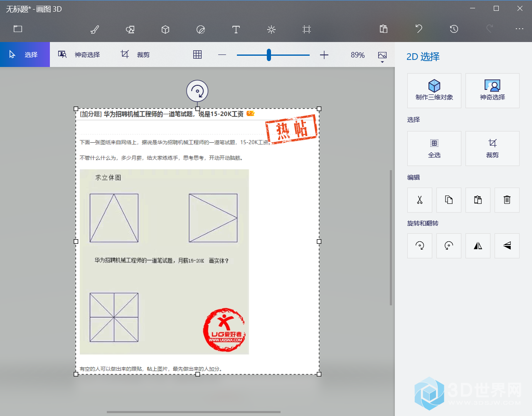Click the 89% zoom percentage value
Screen dimensions: 532x416
[358, 55]
